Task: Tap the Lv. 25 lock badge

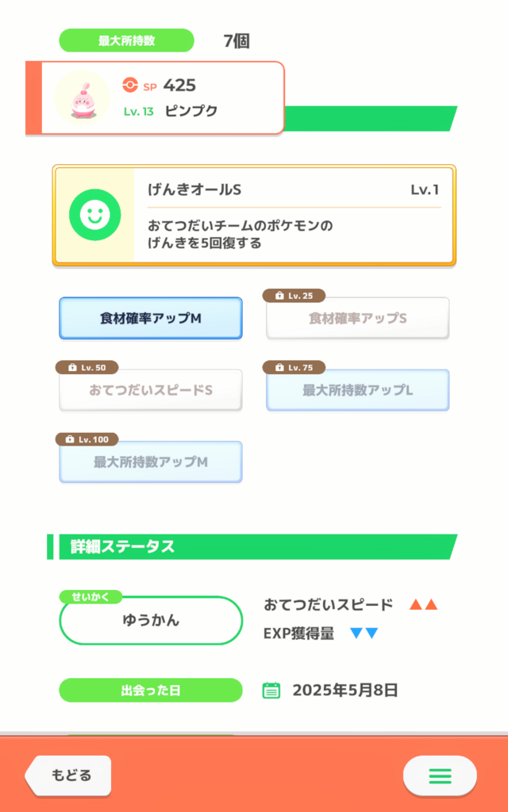Action: (294, 296)
